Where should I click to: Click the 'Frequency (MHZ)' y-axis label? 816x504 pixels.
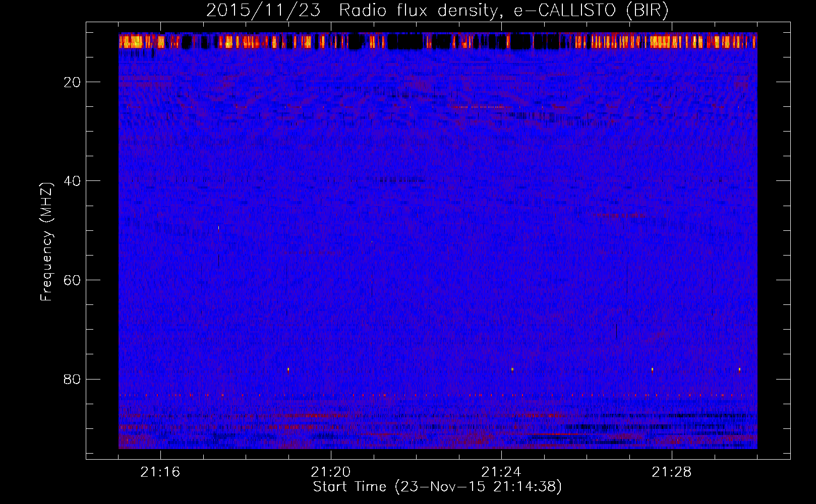click(x=46, y=242)
